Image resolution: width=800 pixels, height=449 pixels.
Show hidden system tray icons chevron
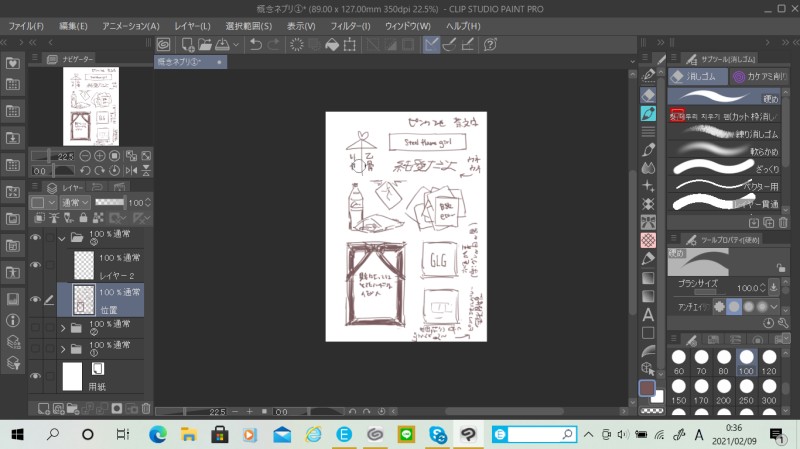tap(588, 435)
